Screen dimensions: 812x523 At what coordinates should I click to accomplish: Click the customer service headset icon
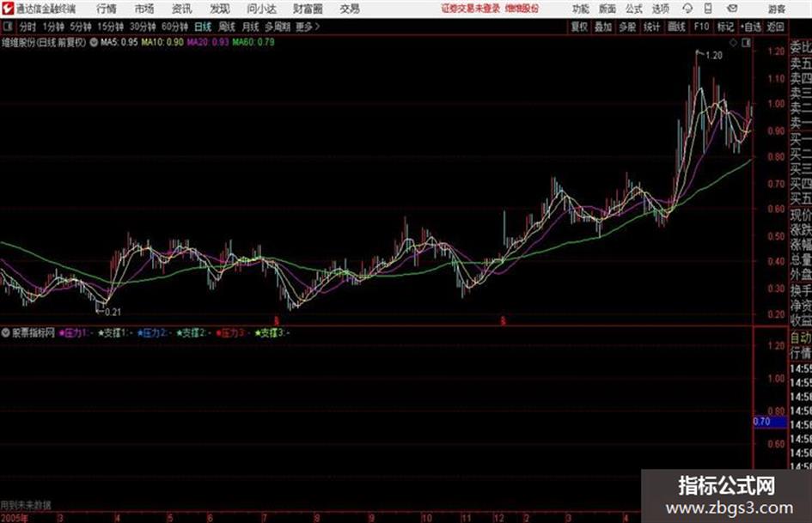[687, 9]
